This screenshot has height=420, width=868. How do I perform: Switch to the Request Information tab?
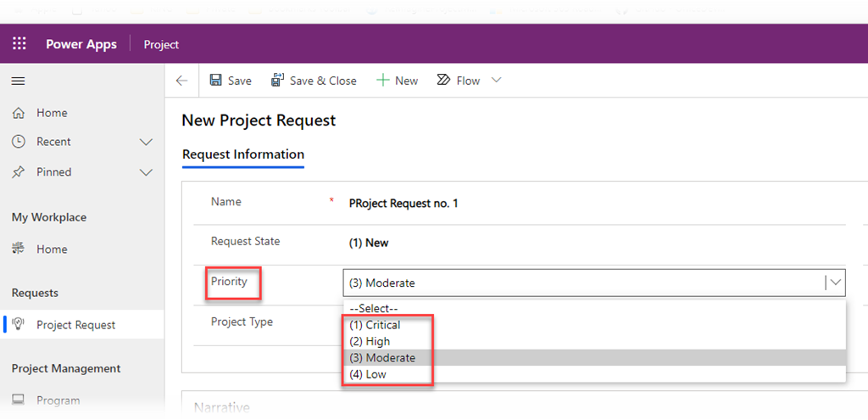[x=243, y=154]
